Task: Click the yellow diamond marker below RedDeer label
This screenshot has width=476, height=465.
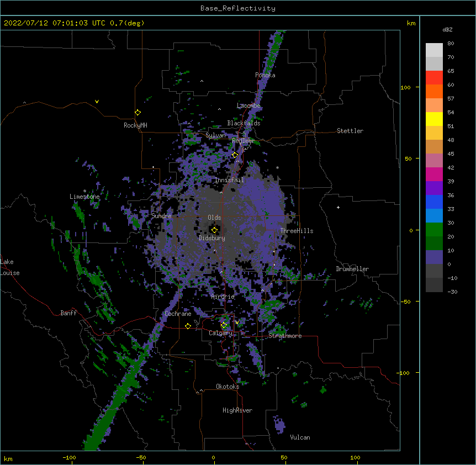Action: 235,155
